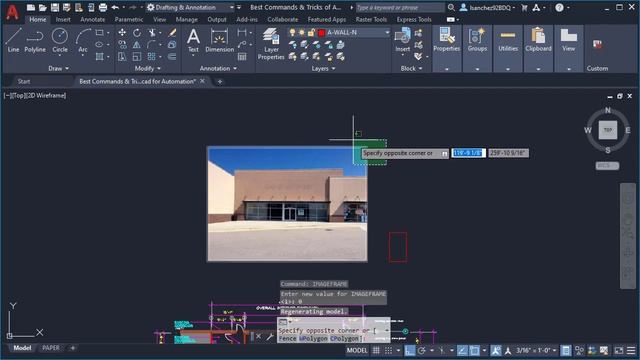640x360 pixels.
Task: Open the Autodesk App Store cart icon
Action: point(524,7)
